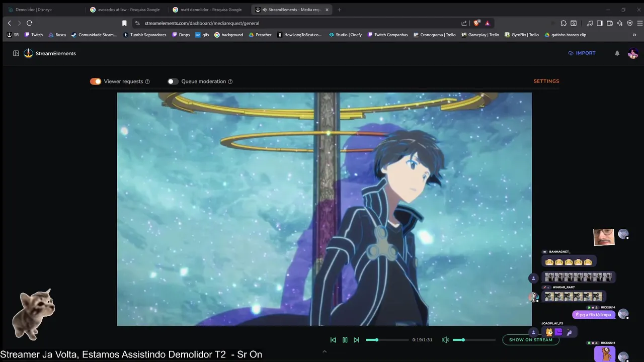Bookmark this page icon
Viewport: 644px width, 362px height.
pyautogui.click(x=124, y=23)
